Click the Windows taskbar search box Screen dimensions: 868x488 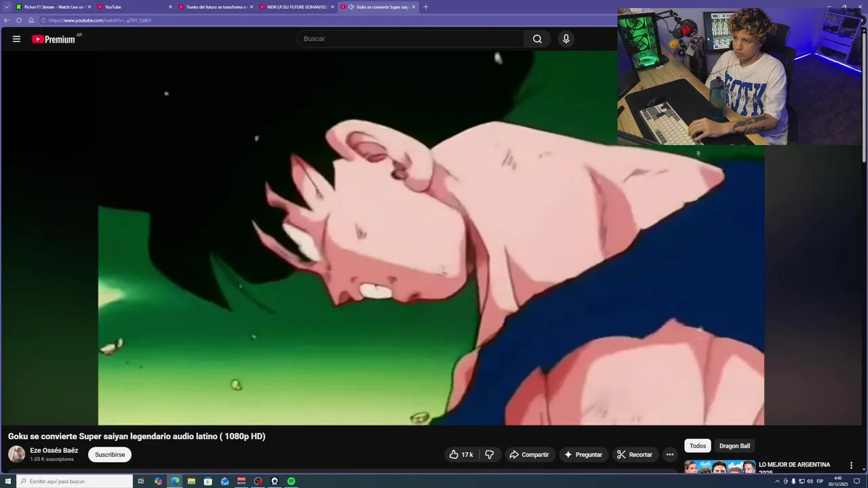75,481
